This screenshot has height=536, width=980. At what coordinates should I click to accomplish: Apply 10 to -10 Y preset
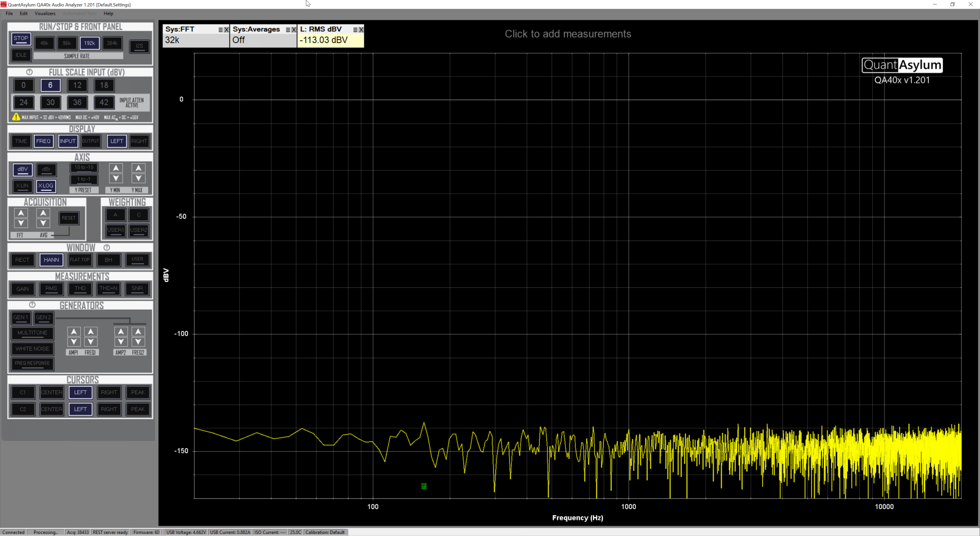(x=84, y=168)
